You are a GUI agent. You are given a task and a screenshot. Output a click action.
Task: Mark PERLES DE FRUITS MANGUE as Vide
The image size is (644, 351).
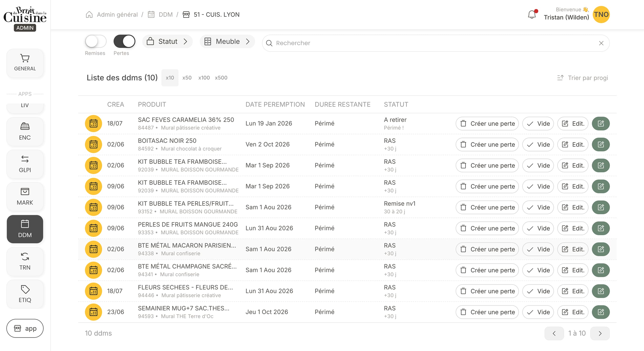pyautogui.click(x=538, y=228)
